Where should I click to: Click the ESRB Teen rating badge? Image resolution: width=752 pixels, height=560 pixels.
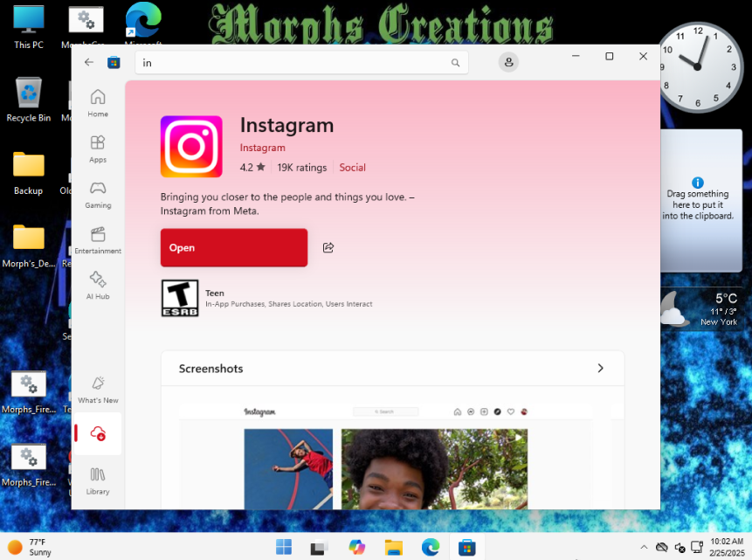(x=180, y=298)
